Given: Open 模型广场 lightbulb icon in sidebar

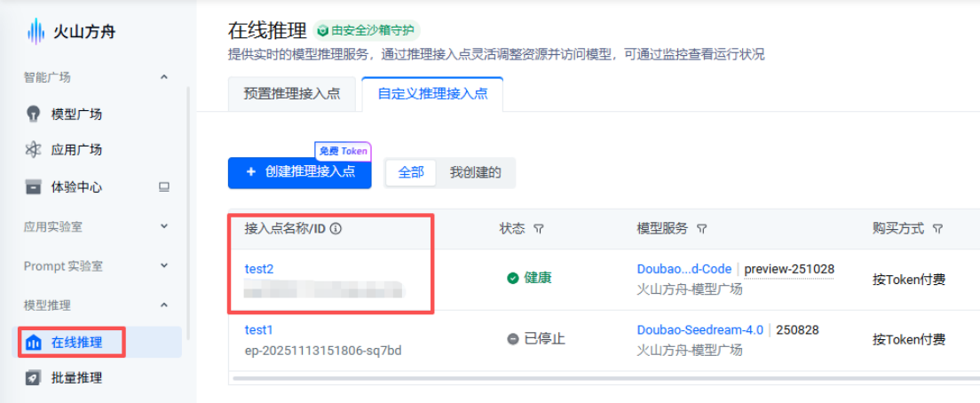Looking at the screenshot, I should click(34, 114).
